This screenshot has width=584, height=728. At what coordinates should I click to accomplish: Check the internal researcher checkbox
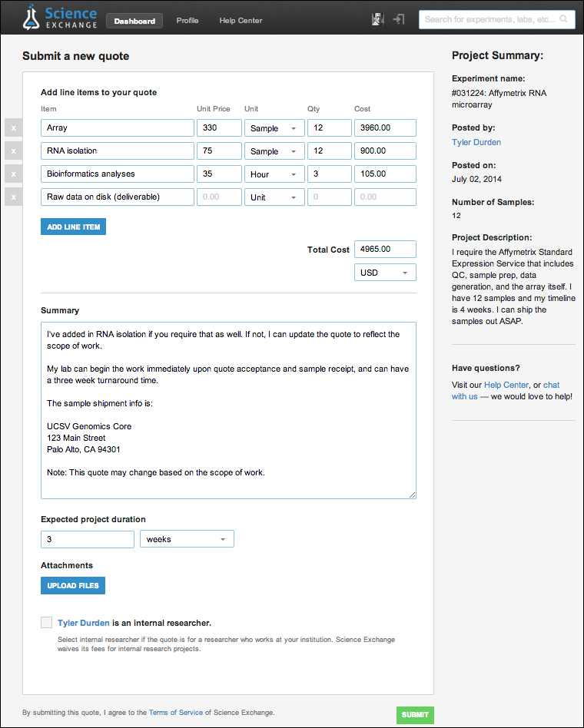[47, 623]
